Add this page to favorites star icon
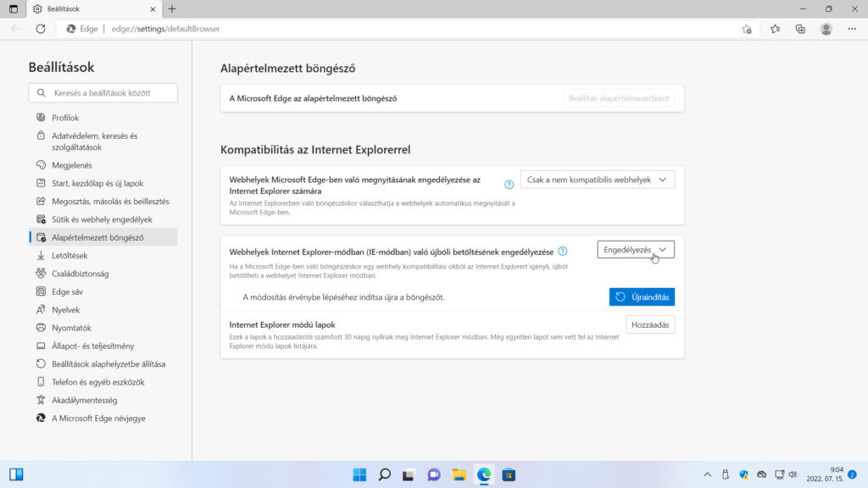868x488 pixels. coord(747,29)
